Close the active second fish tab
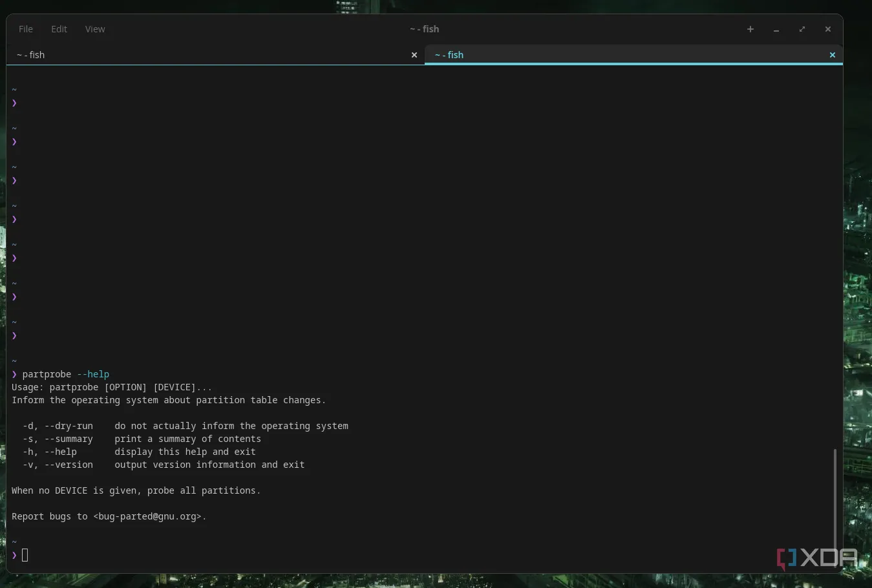Viewport: 872px width, 588px height. tap(833, 55)
